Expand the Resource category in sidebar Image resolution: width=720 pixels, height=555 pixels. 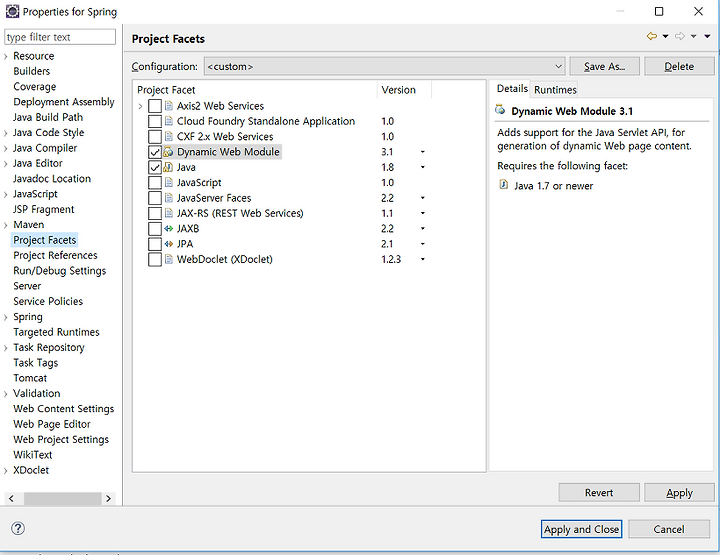point(6,56)
